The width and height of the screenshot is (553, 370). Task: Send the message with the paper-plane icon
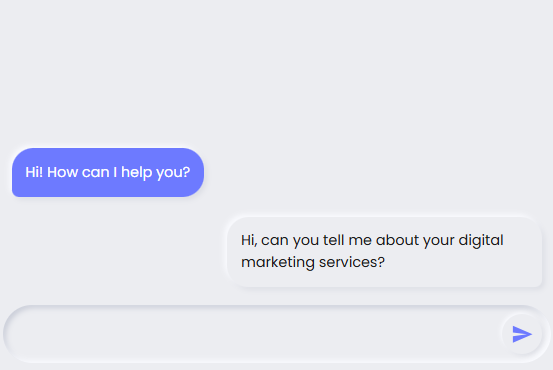tap(522, 334)
